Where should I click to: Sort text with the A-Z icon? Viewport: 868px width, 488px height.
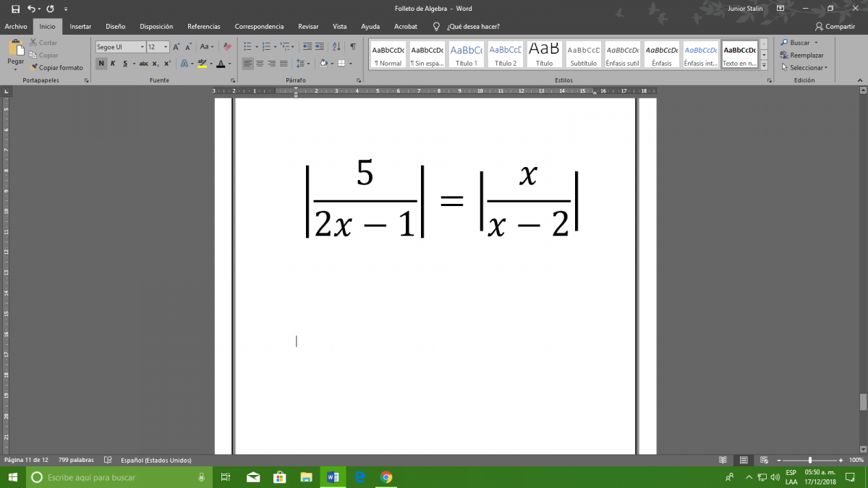[x=336, y=47]
